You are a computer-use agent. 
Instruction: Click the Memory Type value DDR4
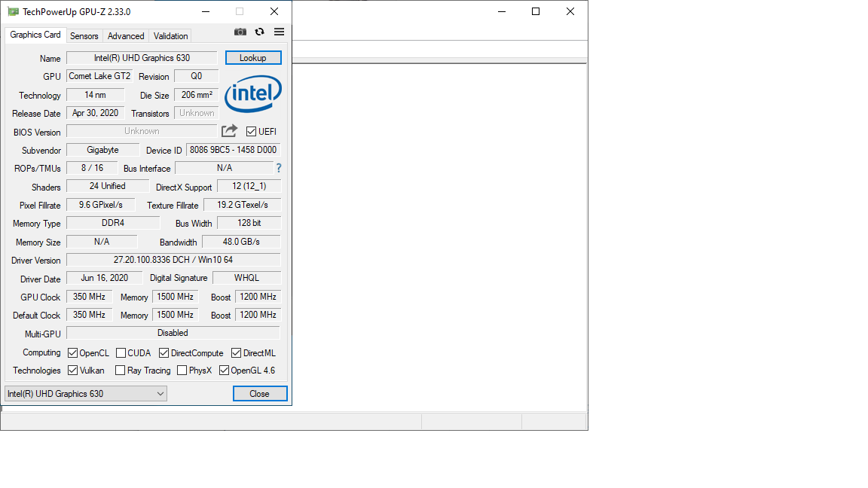(113, 223)
